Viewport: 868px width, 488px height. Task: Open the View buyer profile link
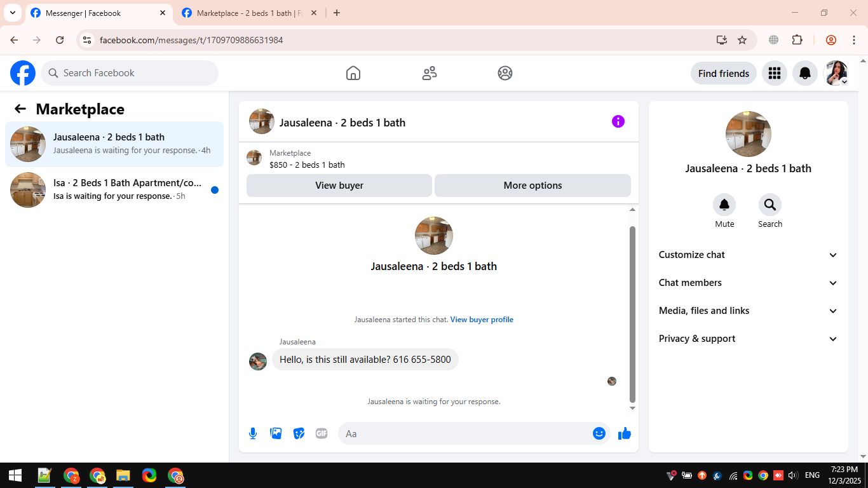(482, 320)
